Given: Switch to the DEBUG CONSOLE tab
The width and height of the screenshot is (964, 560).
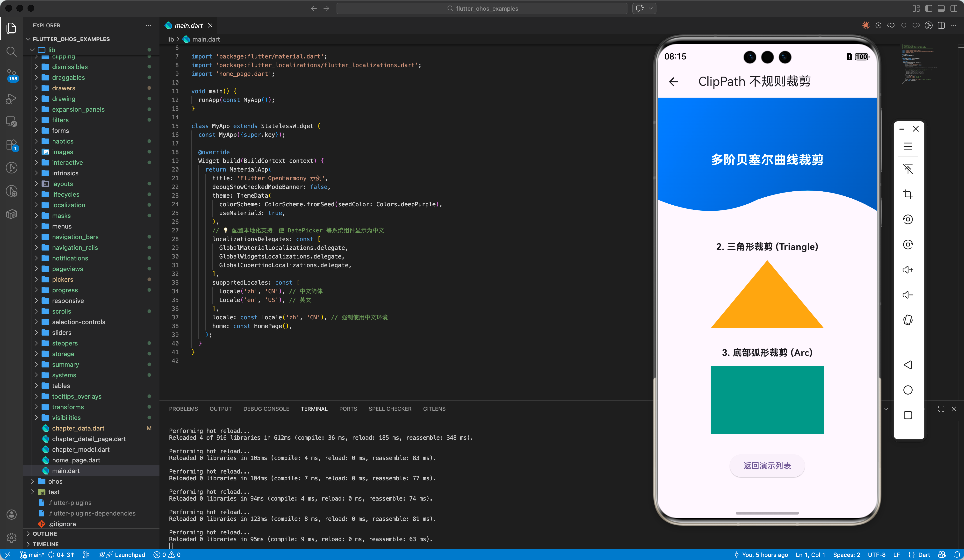Looking at the screenshot, I should [x=266, y=409].
